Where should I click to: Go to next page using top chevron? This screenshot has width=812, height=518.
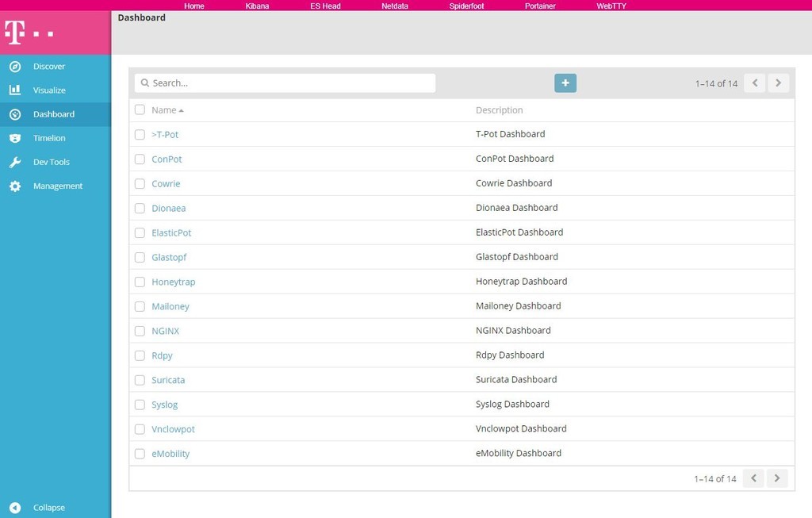778,82
